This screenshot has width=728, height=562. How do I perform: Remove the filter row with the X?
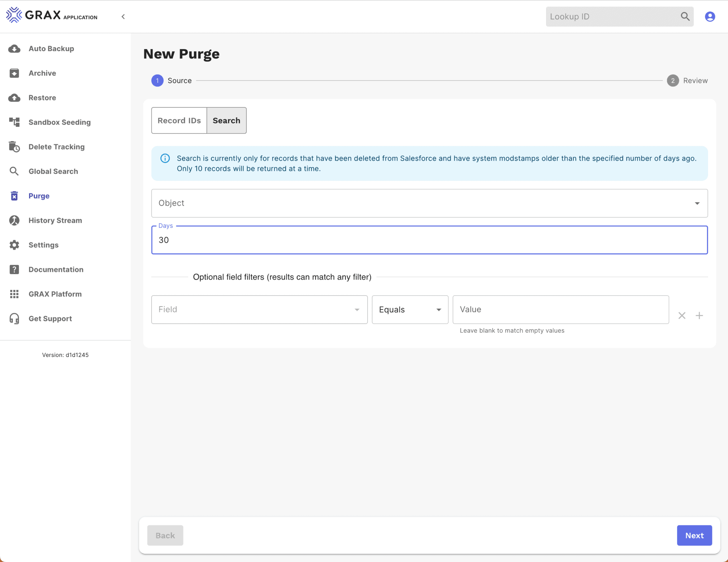tap(681, 315)
